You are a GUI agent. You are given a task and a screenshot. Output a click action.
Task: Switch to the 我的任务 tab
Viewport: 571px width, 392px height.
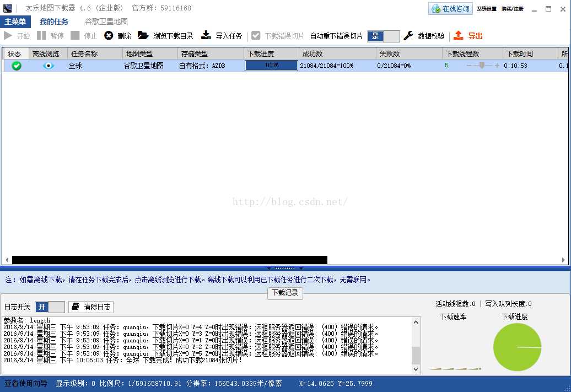pos(54,22)
